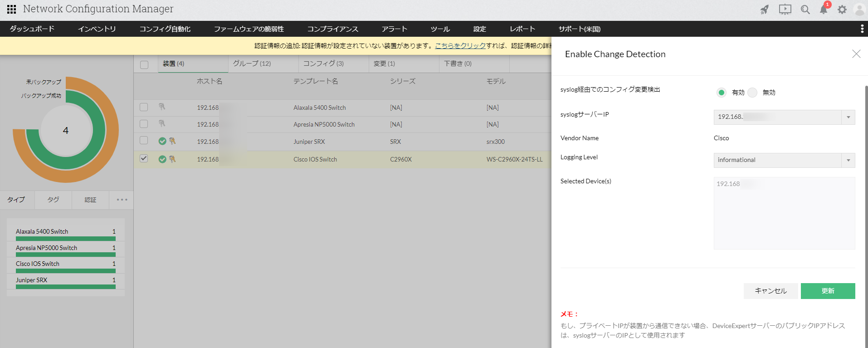Click the search magnifier icon
The width and height of the screenshot is (868, 348).
click(805, 10)
